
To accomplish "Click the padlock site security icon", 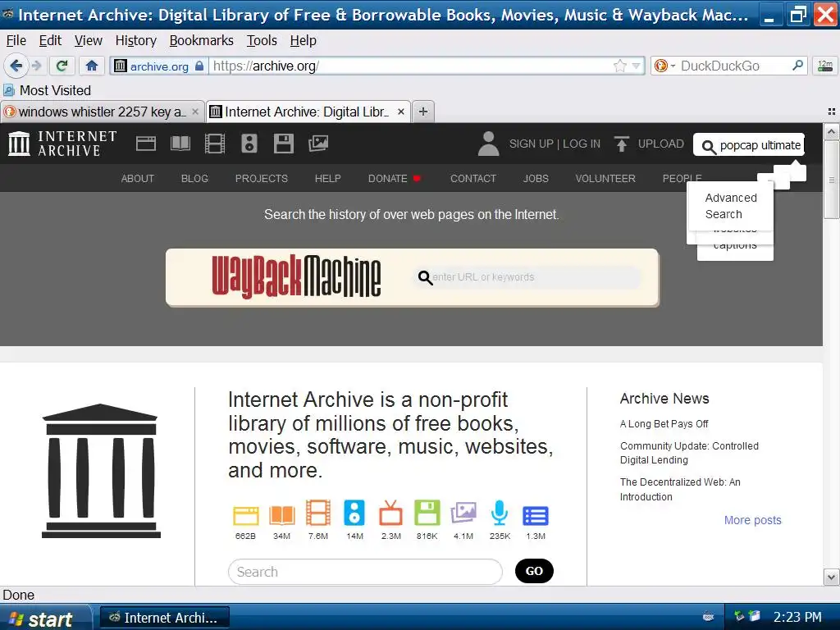I will [199, 66].
